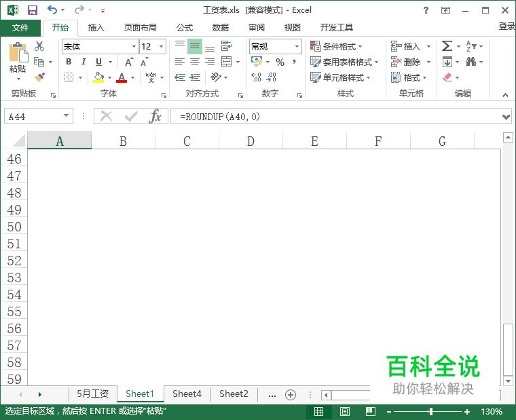Open the 常规 number format dropdown
Viewport: 516px width, 420px height.
pyautogui.click(x=297, y=46)
